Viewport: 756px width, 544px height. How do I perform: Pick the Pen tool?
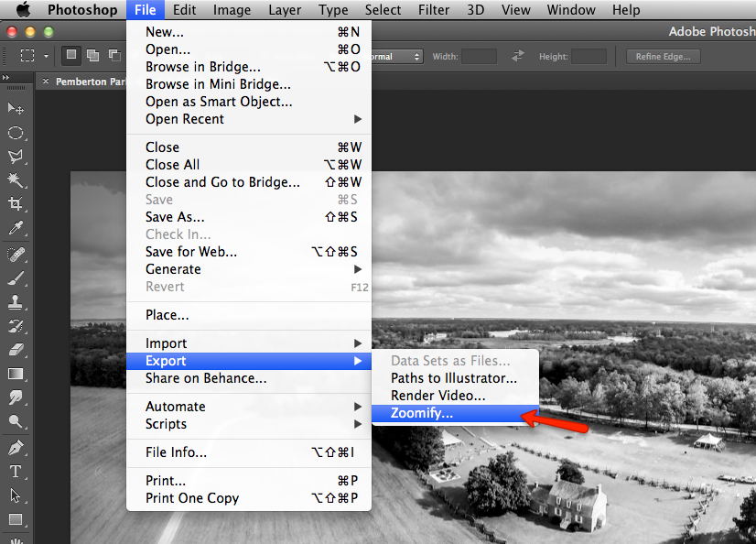16,448
